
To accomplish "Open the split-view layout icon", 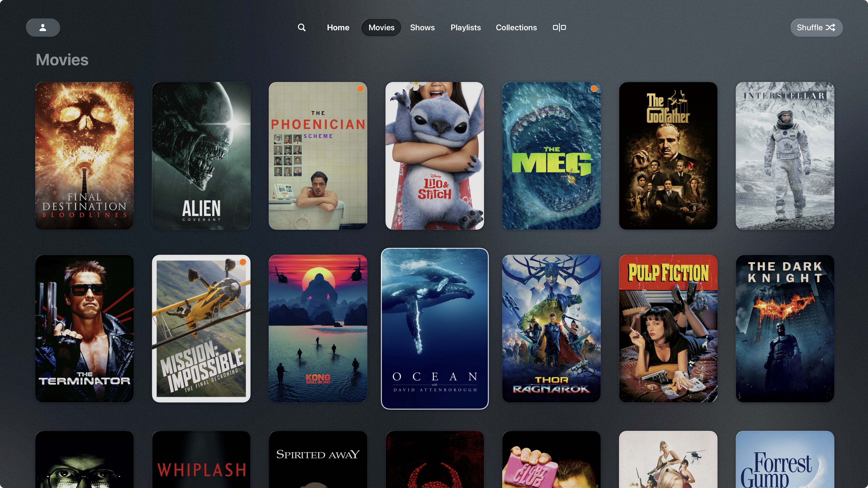I will (x=559, y=28).
